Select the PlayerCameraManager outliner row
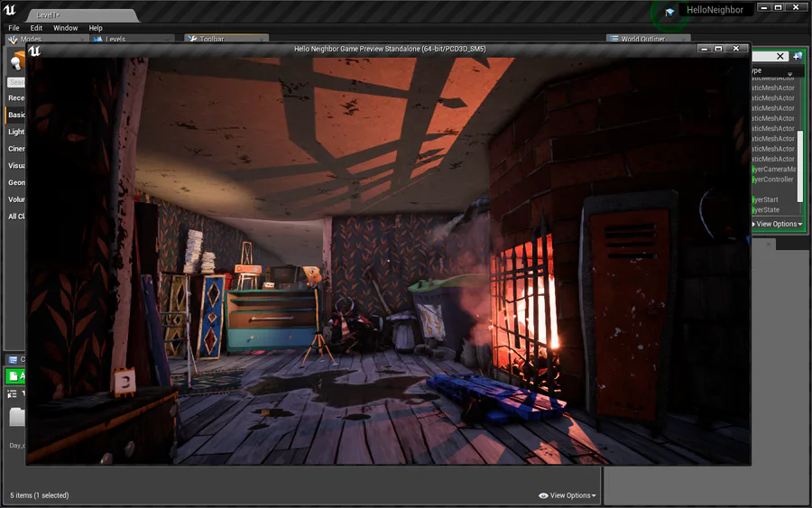The width and height of the screenshot is (812, 508). tap(774, 169)
